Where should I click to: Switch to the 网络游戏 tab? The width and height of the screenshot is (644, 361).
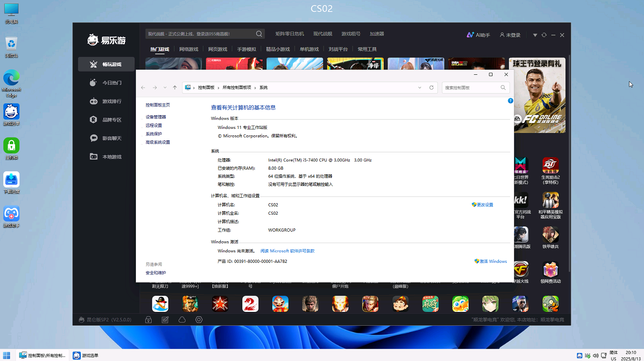click(189, 49)
